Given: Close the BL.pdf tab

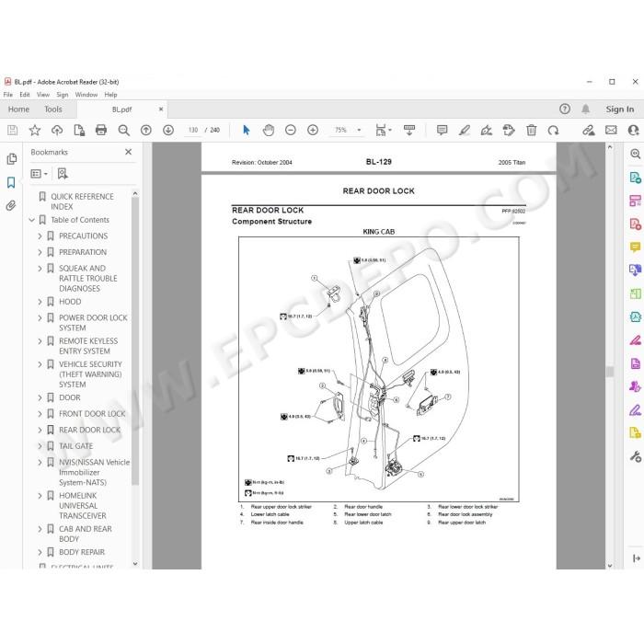Looking at the screenshot, I should coord(161,109).
